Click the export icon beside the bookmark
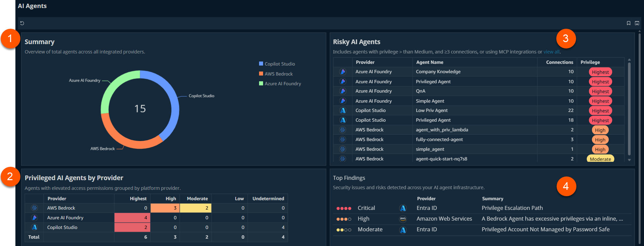This screenshot has width=644, height=246. pos(637,23)
